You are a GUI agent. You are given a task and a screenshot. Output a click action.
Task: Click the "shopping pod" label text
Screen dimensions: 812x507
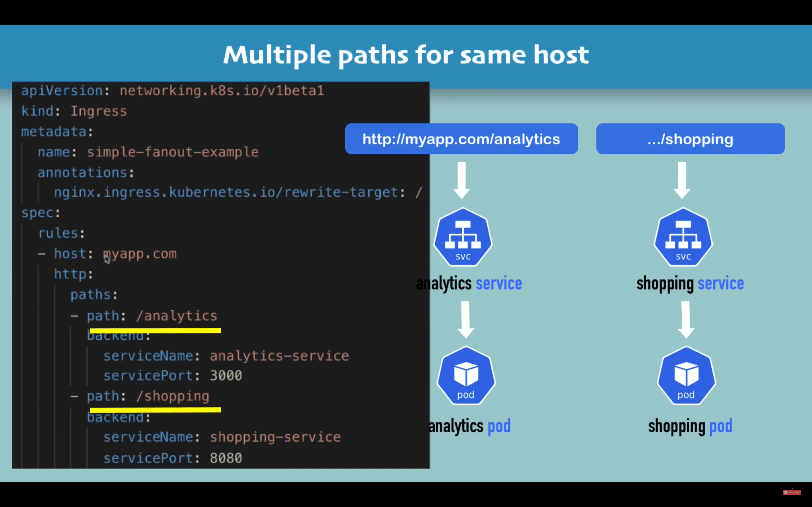[690, 426]
